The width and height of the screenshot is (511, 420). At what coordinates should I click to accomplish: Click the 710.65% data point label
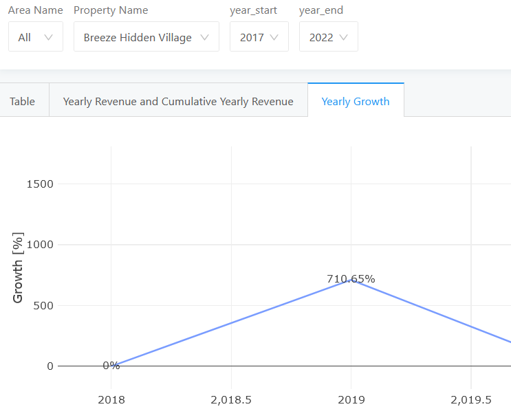[351, 279]
